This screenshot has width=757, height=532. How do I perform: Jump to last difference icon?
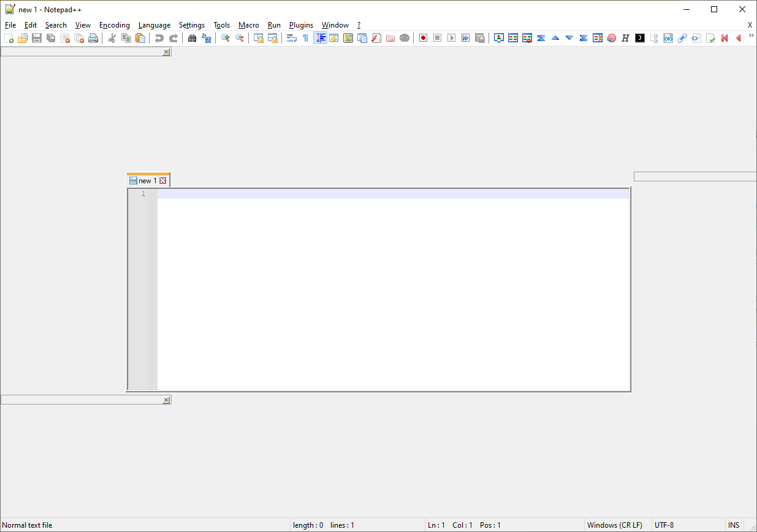pyautogui.click(x=584, y=38)
